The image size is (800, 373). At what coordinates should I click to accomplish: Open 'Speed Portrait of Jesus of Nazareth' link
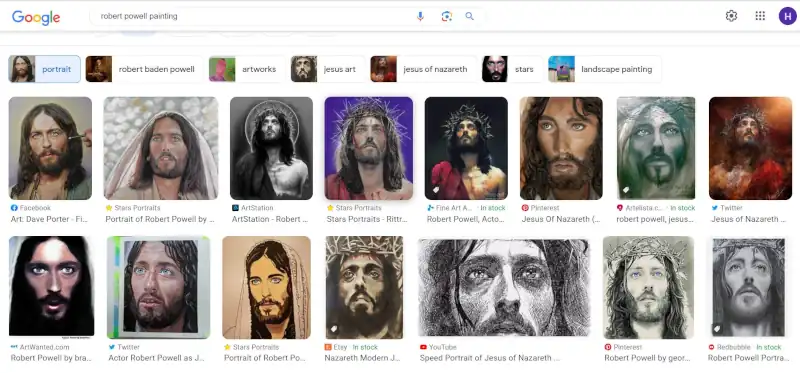(489, 358)
